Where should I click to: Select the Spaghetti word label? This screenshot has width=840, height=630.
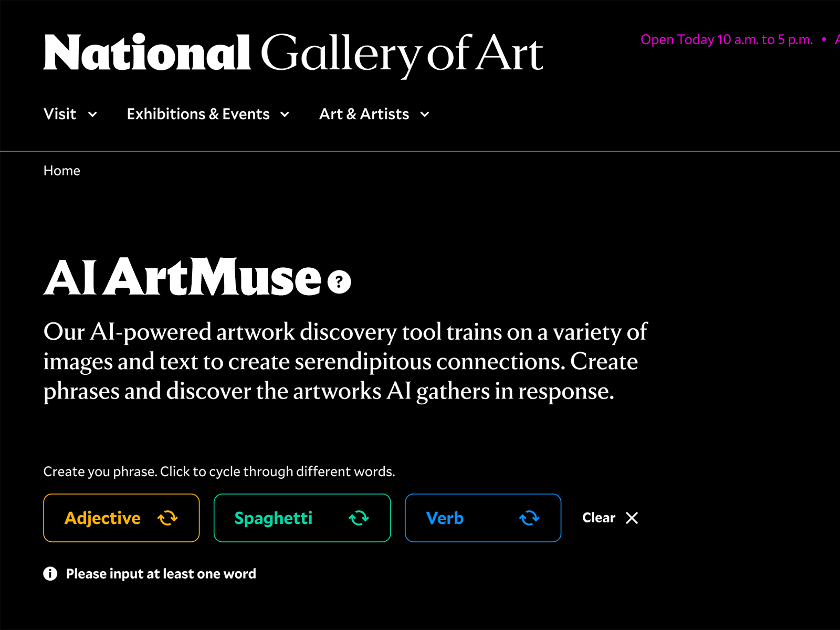point(273,518)
